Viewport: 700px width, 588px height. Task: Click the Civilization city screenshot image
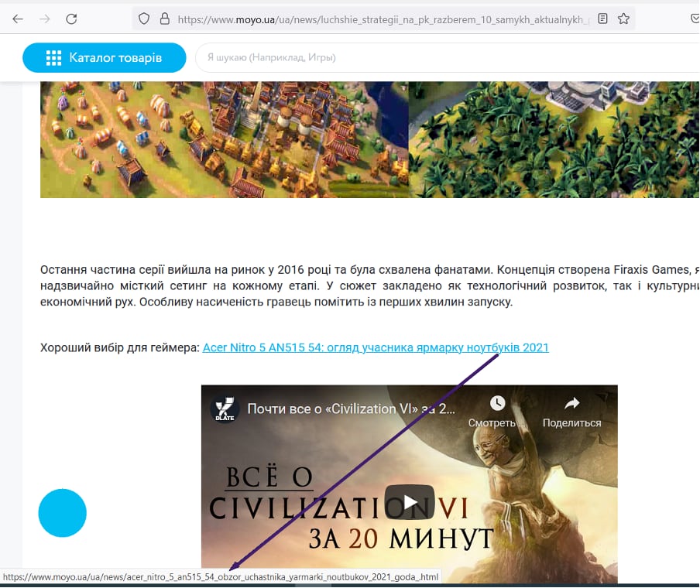pos(369,139)
